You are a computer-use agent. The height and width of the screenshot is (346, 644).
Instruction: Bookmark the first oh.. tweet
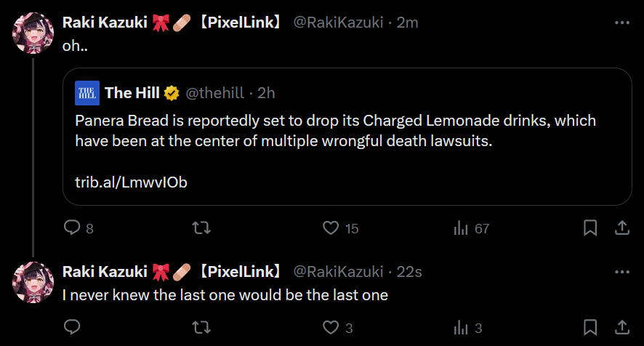coord(590,228)
